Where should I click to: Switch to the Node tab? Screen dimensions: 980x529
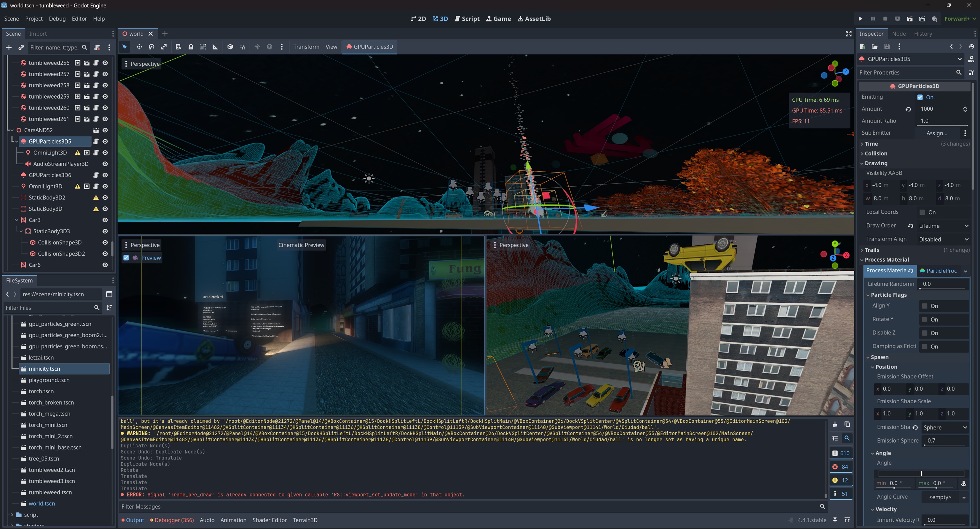pos(899,34)
